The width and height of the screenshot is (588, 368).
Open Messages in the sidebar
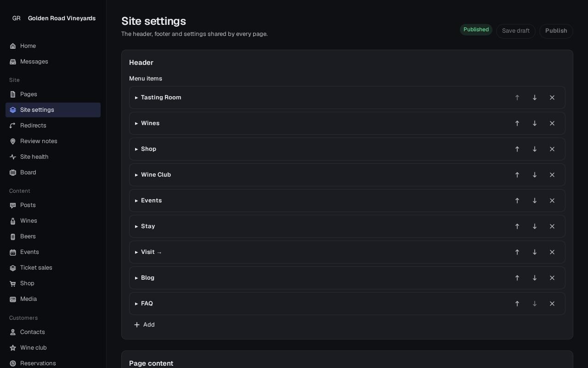click(53, 62)
